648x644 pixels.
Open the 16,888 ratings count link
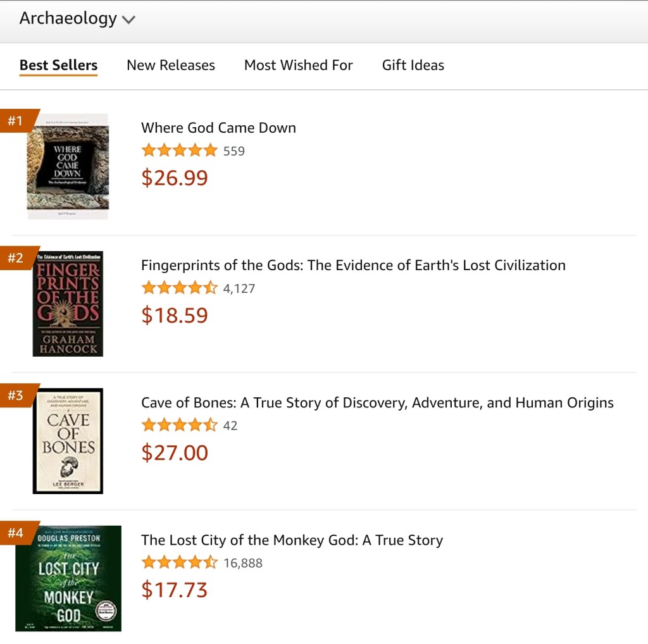pos(243,563)
